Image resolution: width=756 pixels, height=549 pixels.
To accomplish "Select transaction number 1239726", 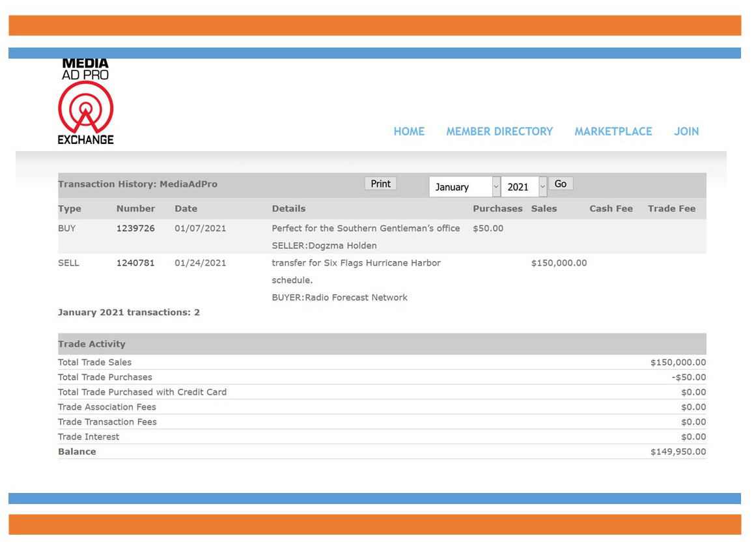I will coord(135,229).
